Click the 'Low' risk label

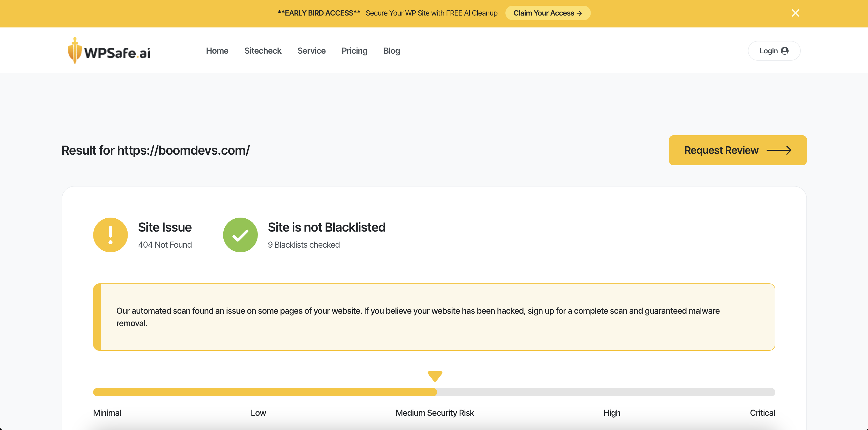tap(258, 413)
